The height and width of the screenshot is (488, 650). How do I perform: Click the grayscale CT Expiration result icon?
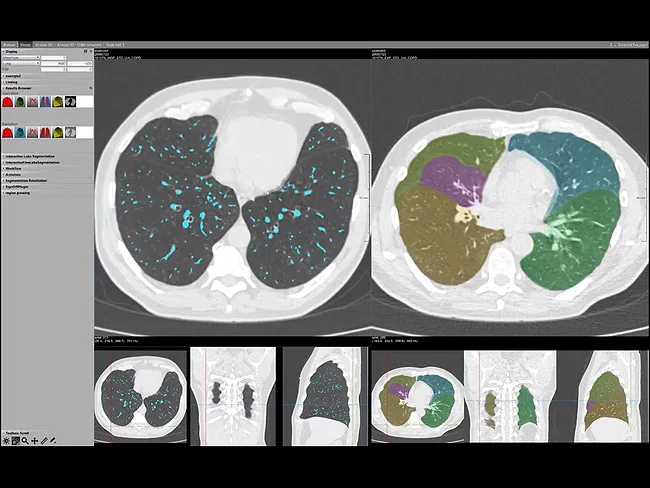[x=70, y=132]
